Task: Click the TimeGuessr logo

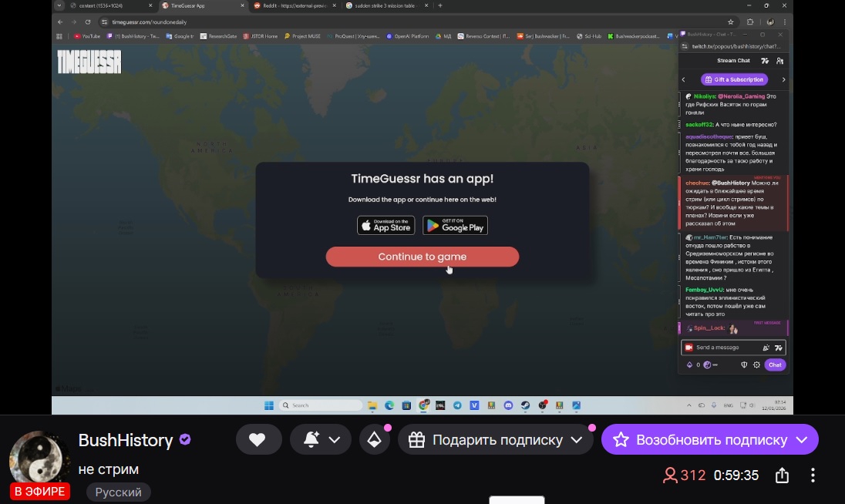Action: coord(89,62)
